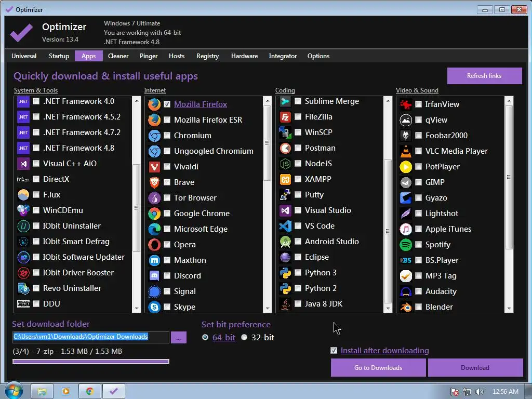Click the Blender icon
Viewport: 532px width, 399px height.
[x=406, y=307]
